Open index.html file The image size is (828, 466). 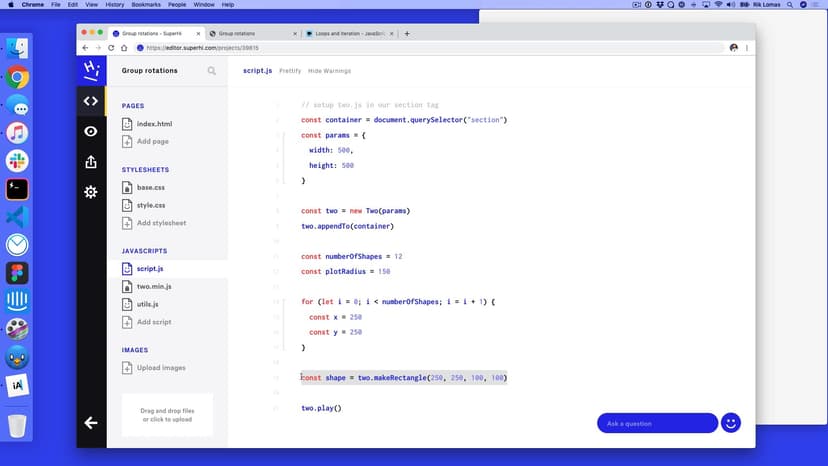point(154,124)
